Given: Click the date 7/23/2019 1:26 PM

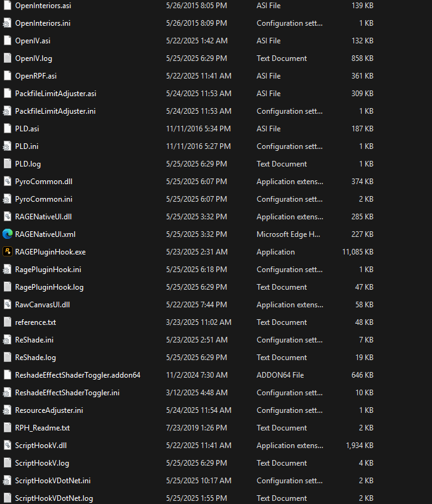Looking at the screenshot, I should coord(197,428).
